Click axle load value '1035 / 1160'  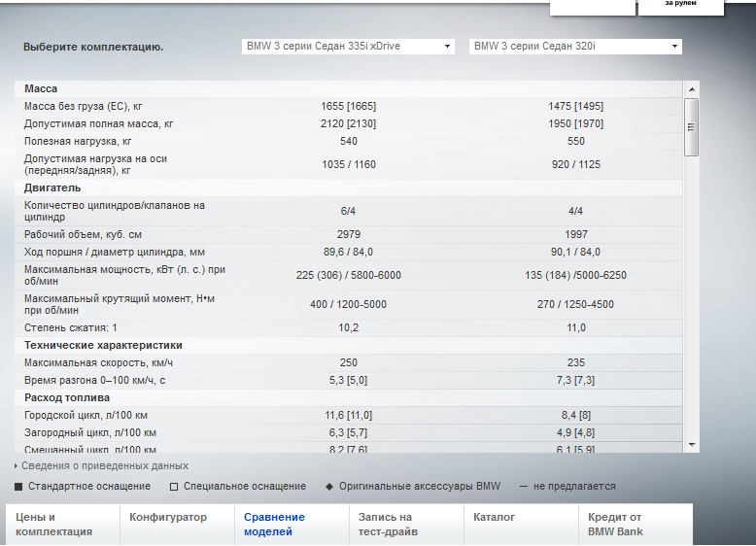tap(349, 164)
